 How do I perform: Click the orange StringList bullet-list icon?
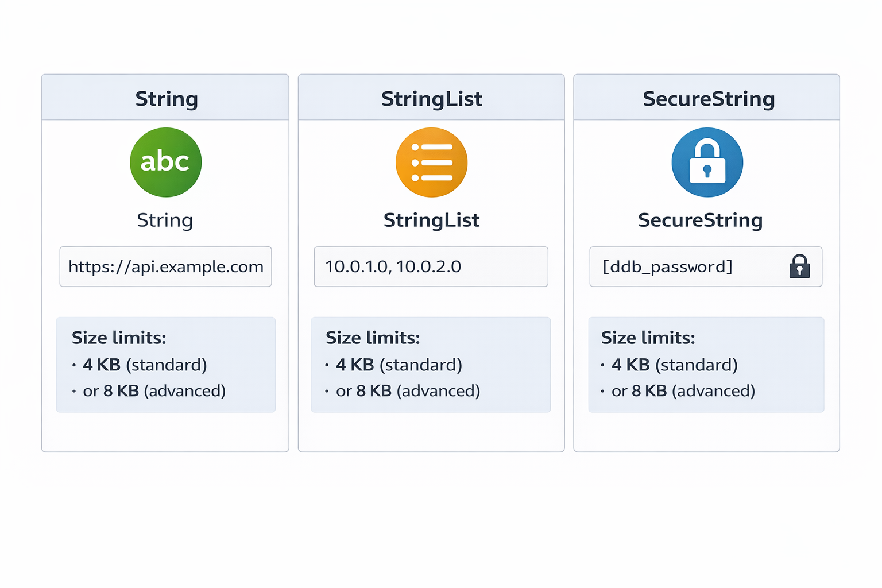pos(431,162)
